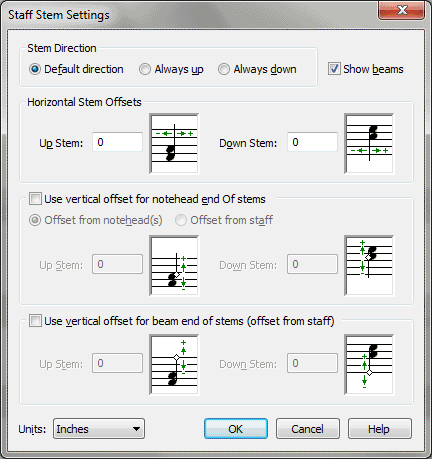Click the horizontal Up Stem offset field

pos(117,142)
